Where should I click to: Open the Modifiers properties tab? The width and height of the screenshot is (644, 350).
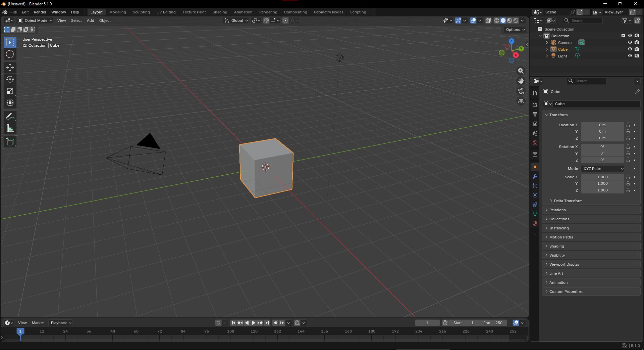coord(535,176)
